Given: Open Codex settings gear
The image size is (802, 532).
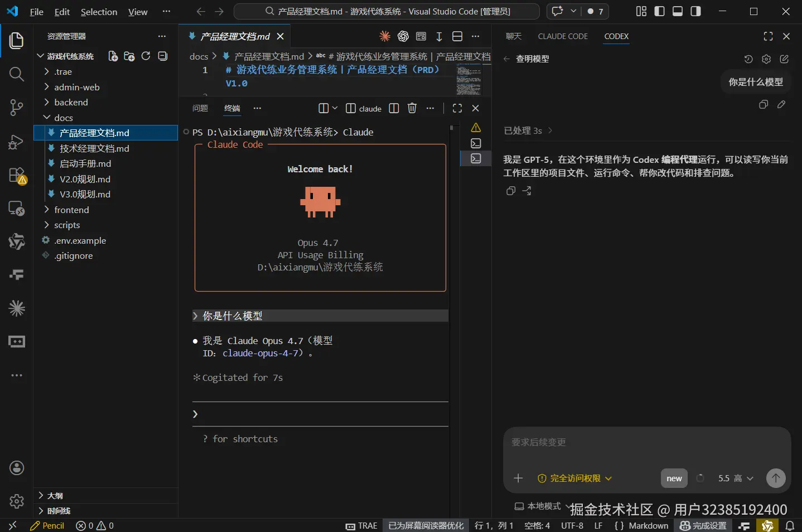Looking at the screenshot, I should (766, 59).
